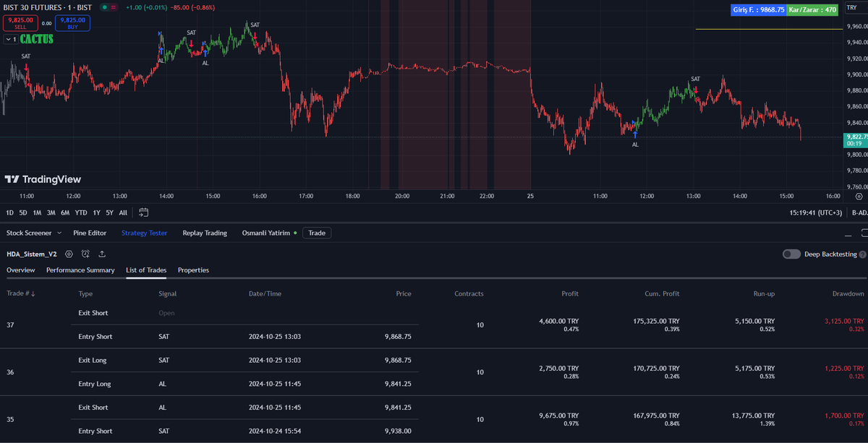Screen dimensions: 868x443
Task: Open the Properties tab
Action: pyautogui.click(x=193, y=270)
